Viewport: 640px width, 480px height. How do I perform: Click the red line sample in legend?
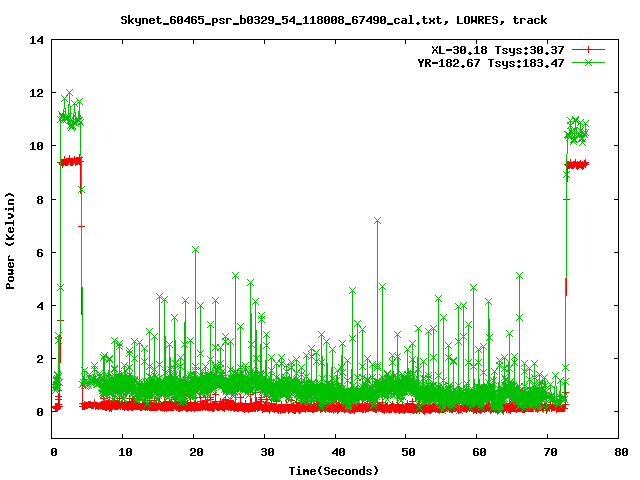[588, 50]
